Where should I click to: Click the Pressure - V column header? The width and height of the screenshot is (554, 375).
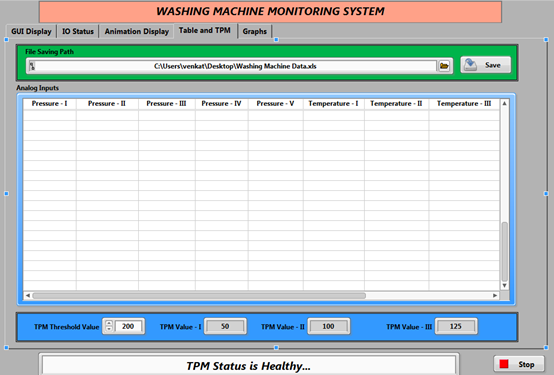tap(275, 104)
